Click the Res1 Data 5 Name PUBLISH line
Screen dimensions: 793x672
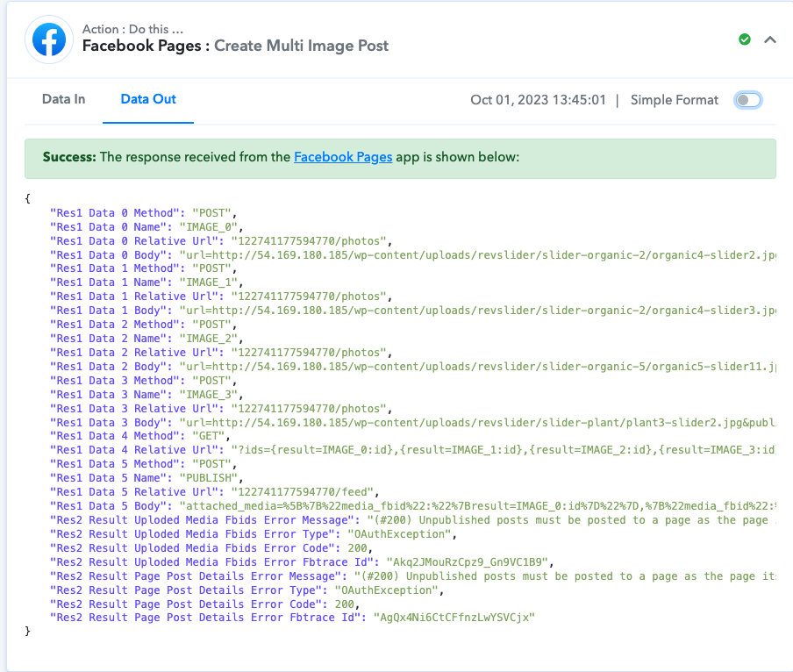(x=146, y=478)
